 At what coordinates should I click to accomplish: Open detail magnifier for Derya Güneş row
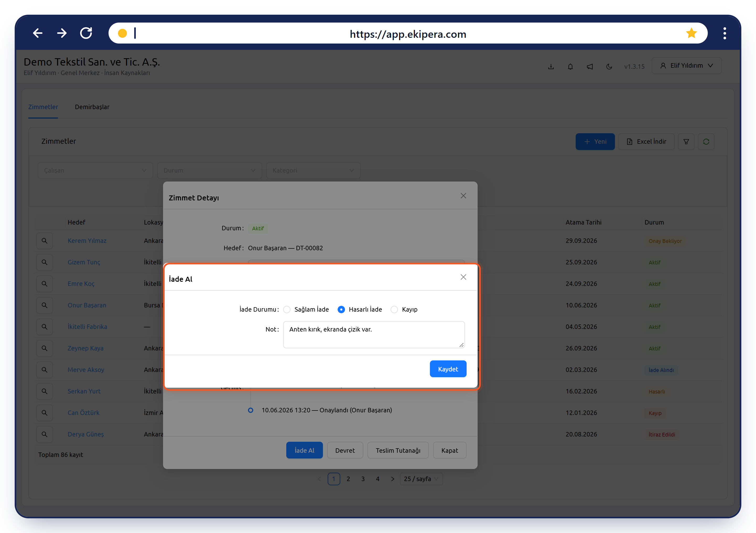click(45, 434)
